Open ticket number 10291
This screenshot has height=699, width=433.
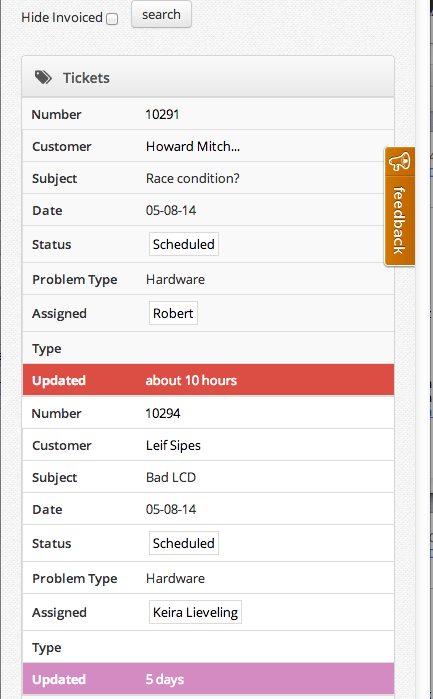(162, 115)
